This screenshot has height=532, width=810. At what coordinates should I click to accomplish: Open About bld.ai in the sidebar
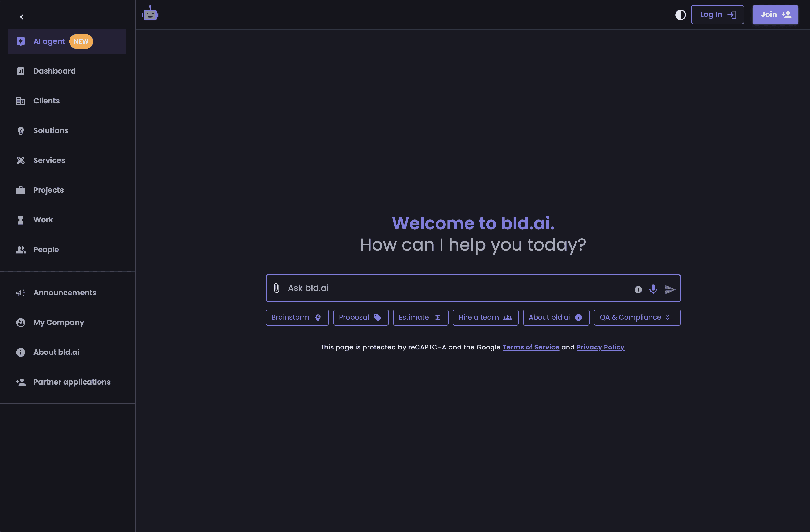click(67, 352)
